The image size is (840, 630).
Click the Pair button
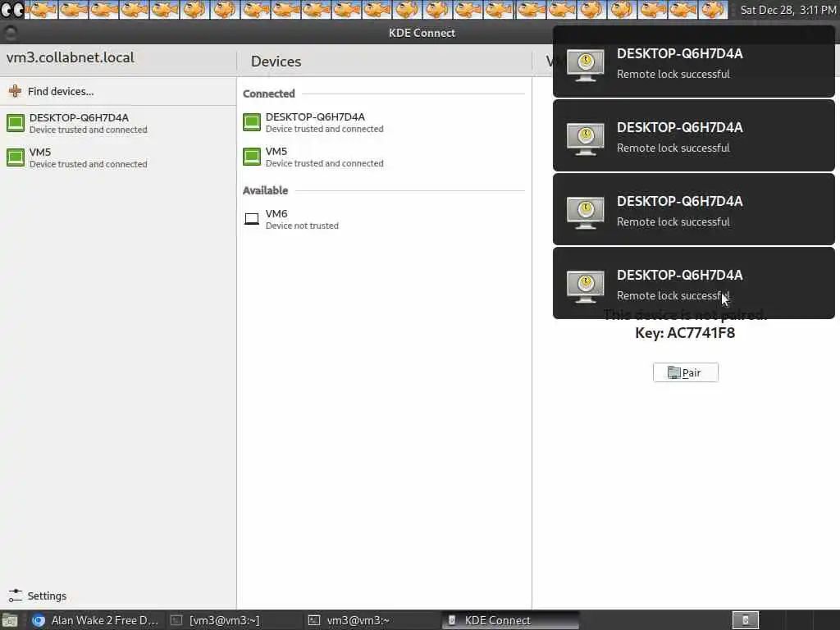685,372
